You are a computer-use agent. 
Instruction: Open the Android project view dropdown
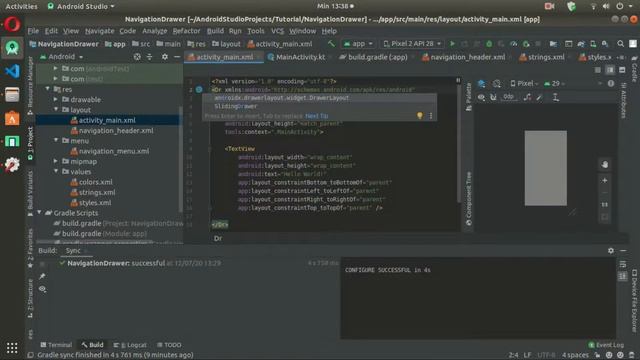[62, 57]
